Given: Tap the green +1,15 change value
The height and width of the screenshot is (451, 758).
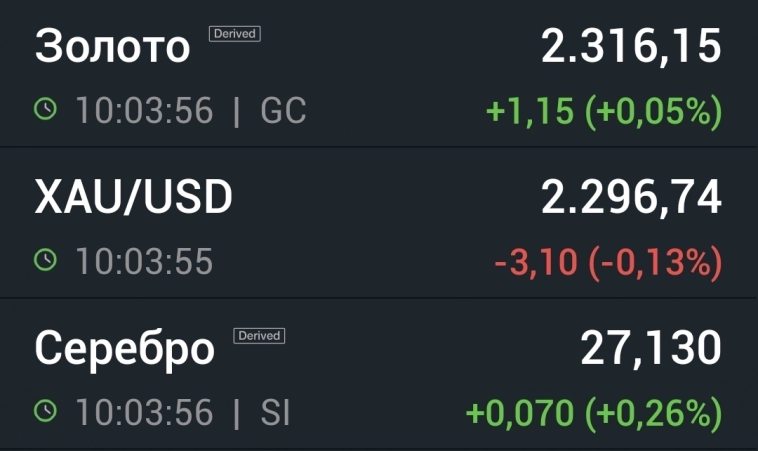Looking at the screenshot, I should coord(529,112).
